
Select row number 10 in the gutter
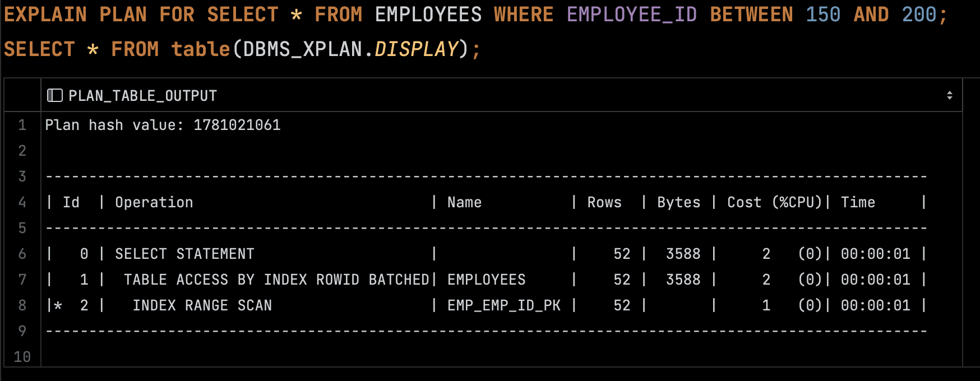click(x=22, y=357)
